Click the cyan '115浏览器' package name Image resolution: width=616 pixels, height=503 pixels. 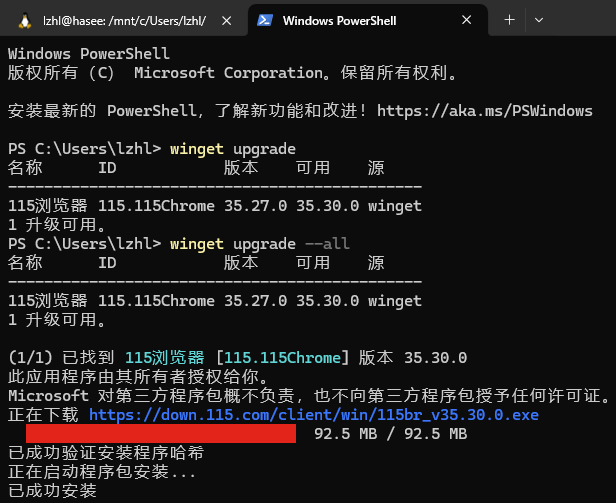coord(165,358)
